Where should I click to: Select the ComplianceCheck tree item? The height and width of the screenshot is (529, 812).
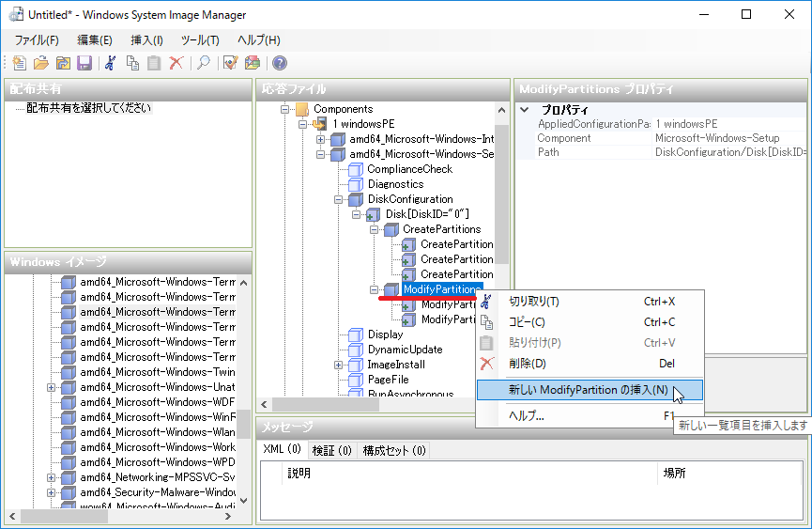click(x=409, y=169)
